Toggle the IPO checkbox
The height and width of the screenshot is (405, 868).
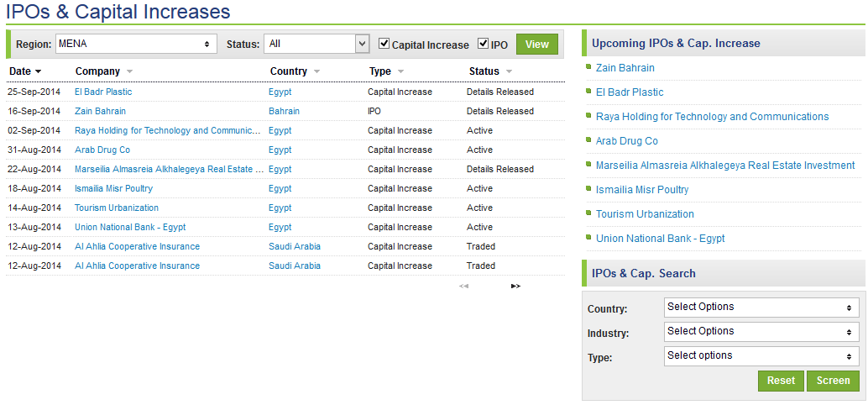coord(484,43)
